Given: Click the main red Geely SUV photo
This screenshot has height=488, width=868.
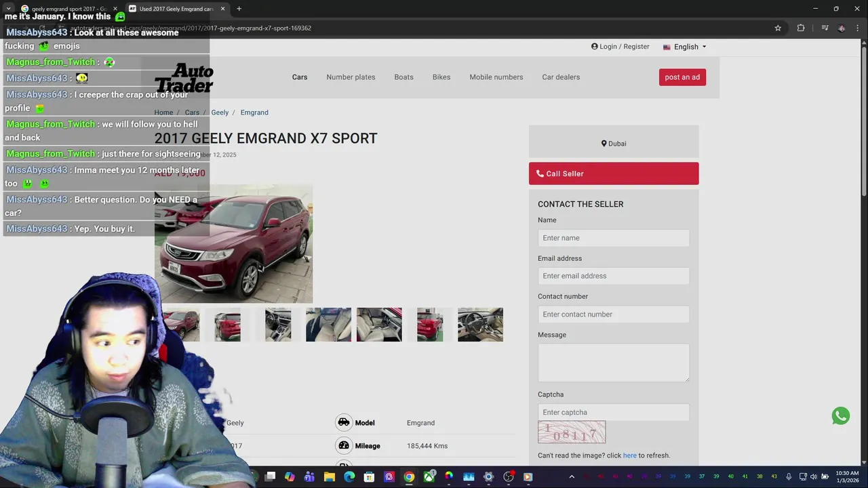Looking at the screenshot, I should (233, 244).
